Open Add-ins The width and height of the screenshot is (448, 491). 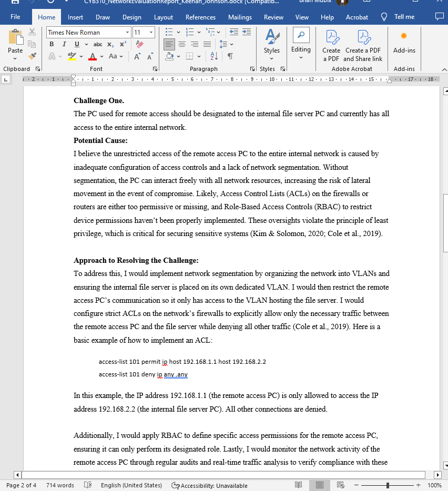(x=404, y=42)
